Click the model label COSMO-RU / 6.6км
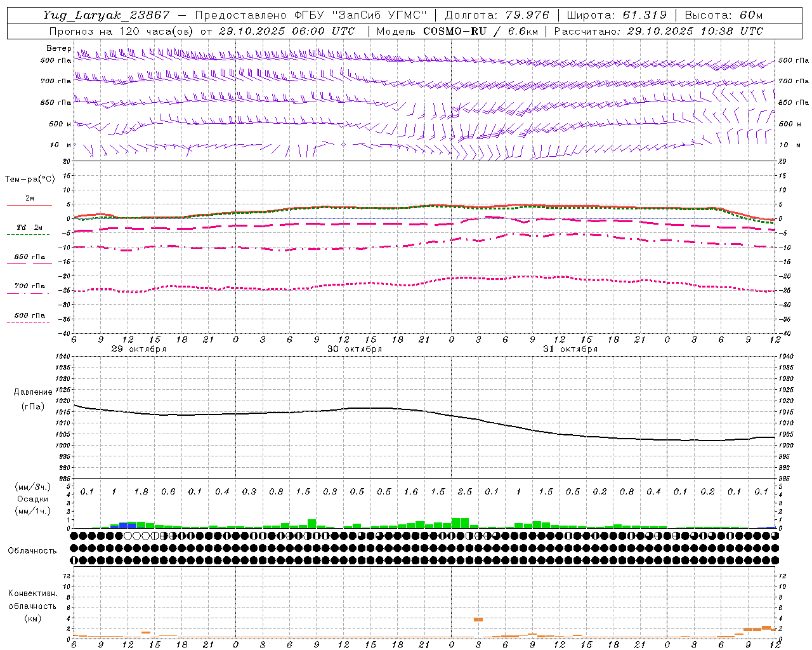Screen dimensions: 812x650 481,31
